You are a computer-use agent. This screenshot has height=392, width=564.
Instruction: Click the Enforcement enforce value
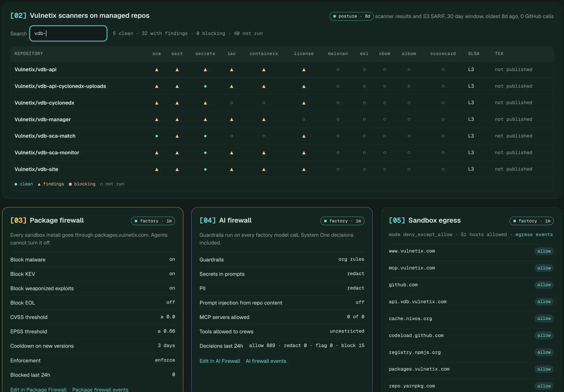pyautogui.click(x=165, y=360)
